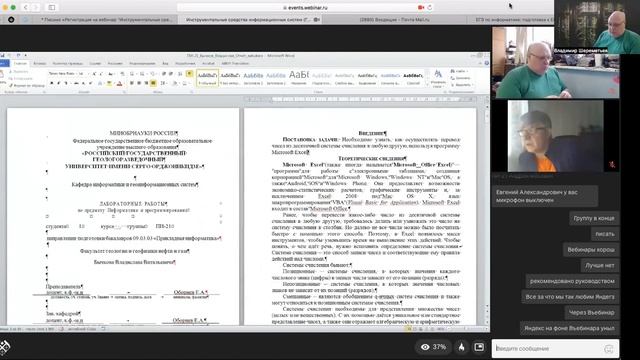Open Change Case dropdown
The width and height of the screenshot is (640, 360).
coord(111,74)
